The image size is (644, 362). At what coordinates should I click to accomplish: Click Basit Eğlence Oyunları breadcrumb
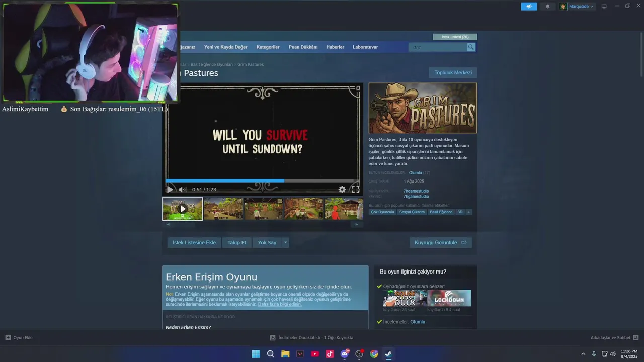pyautogui.click(x=212, y=65)
